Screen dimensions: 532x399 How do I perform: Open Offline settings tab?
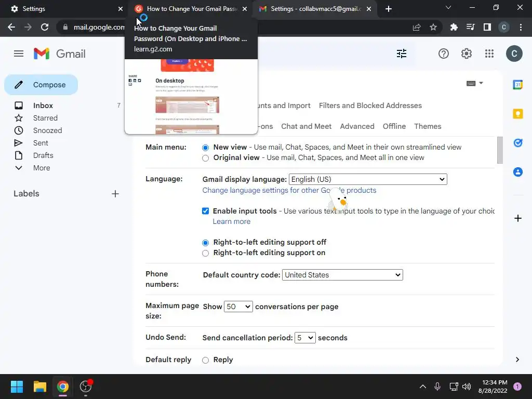pos(394,126)
